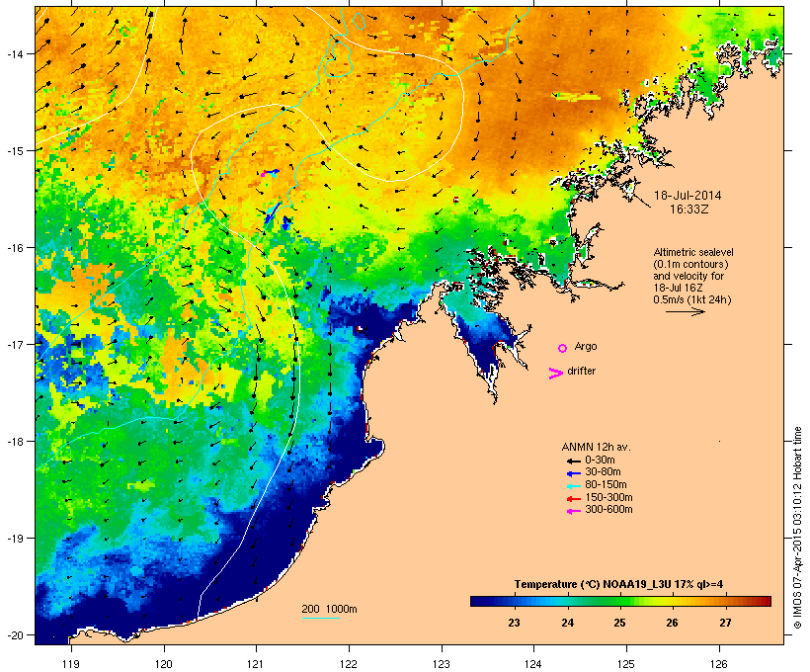Click the '0.5m/s (1kt 24h)' label
This screenshot has height=672, width=810.
point(692,299)
